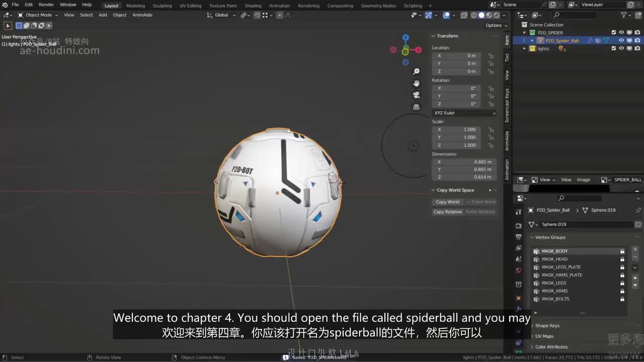The height and width of the screenshot is (362, 644).
Task: Open the Render menu
Action: (46, 5)
